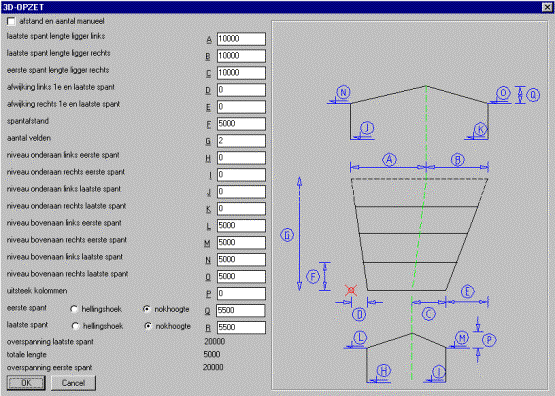
Task: Close the 3D-OPZET dialog
Action: 547,7
